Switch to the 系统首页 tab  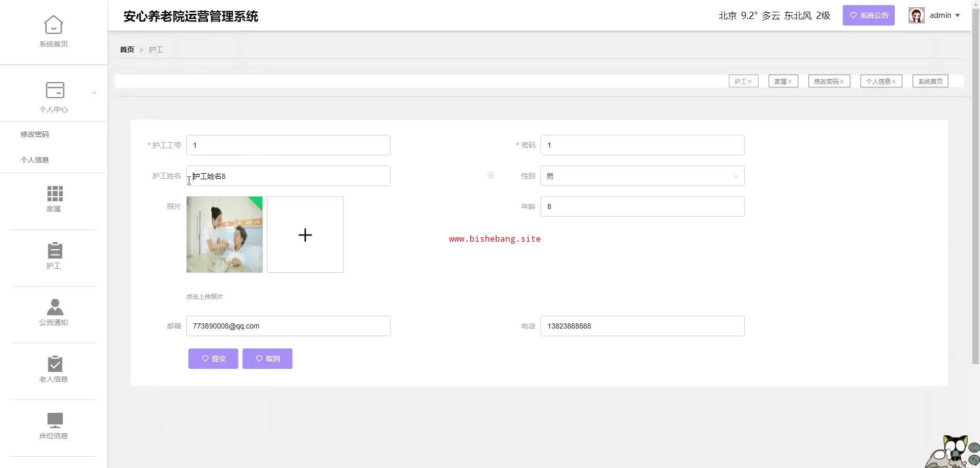pos(930,82)
